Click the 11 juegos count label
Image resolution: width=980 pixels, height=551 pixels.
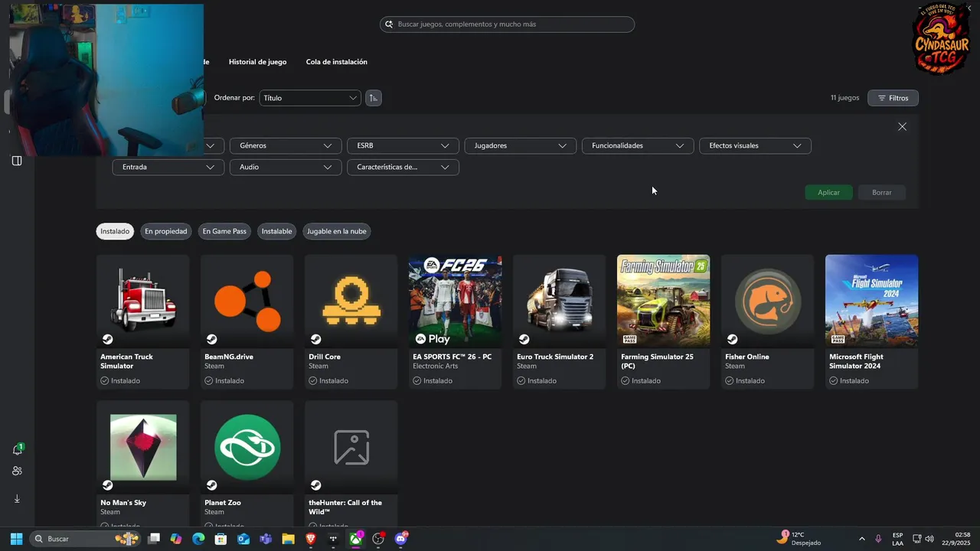pos(845,98)
